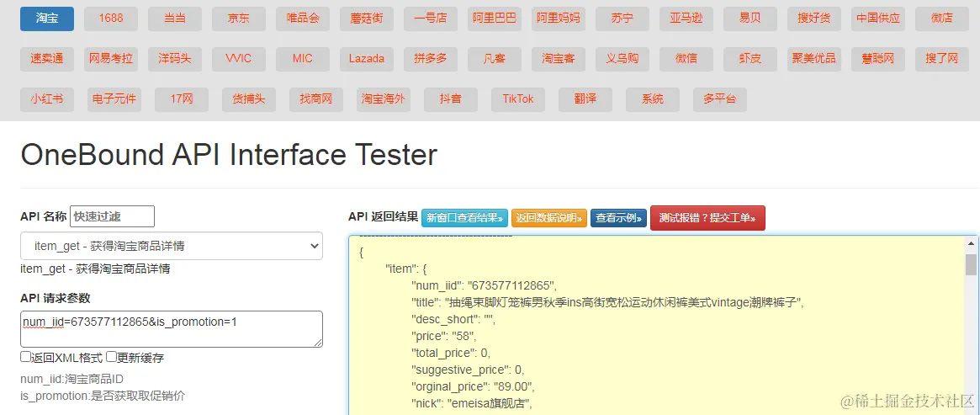
Task: Switch to the 系统 tab
Action: (x=653, y=99)
